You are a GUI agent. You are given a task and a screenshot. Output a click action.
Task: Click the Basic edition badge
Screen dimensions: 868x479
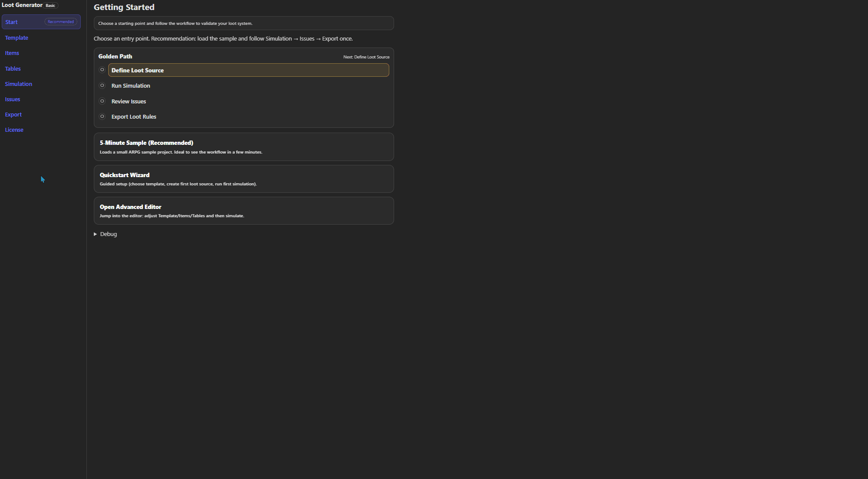click(x=51, y=6)
